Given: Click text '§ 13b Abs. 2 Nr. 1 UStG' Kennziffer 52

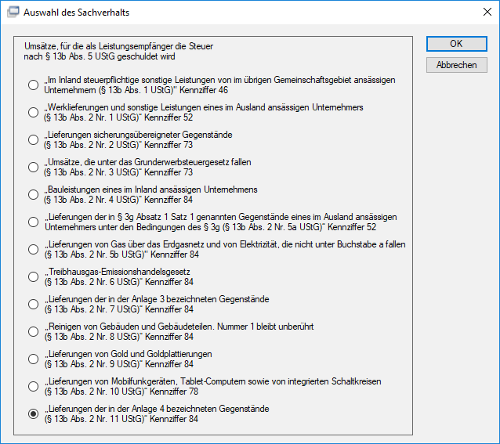Looking at the screenshot, I should [x=118, y=117].
